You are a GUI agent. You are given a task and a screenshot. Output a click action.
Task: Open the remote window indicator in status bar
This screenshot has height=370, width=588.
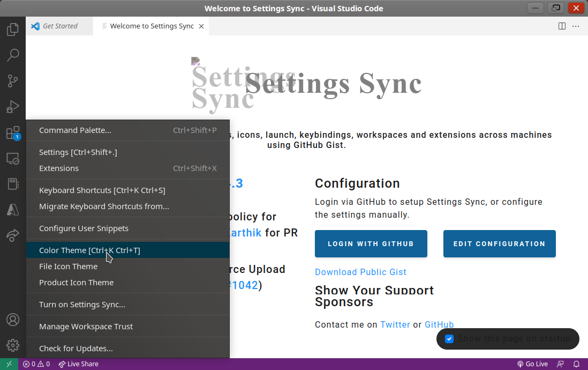pyautogui.click(x=9, y=364)
